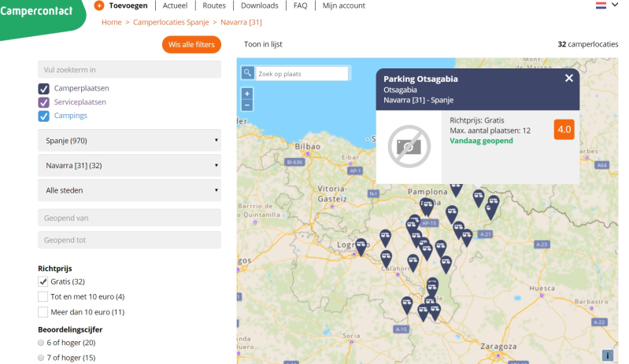Click the map info icon bottom right
The width and height of the screenshot is (629, 364).
(x=607, y=355)
